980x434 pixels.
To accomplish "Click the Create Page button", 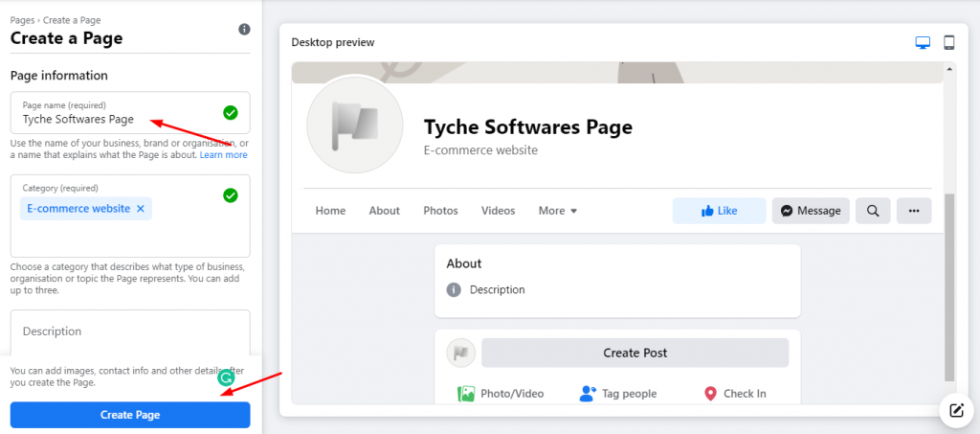I will point(130,415).
